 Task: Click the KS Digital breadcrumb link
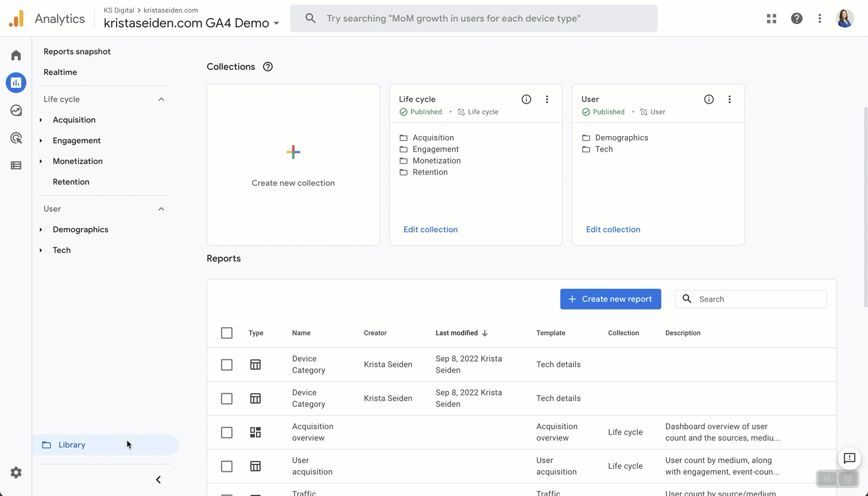pos(119,10)
